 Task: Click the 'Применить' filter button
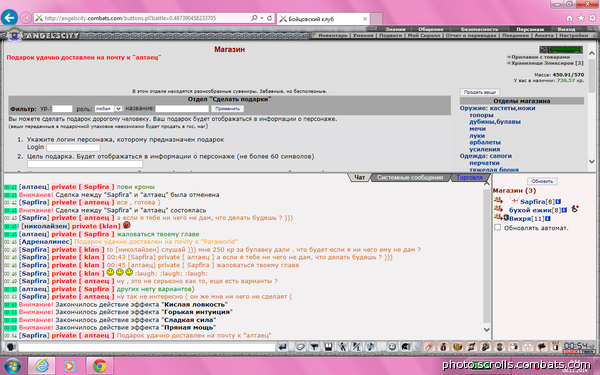[227, 109]
